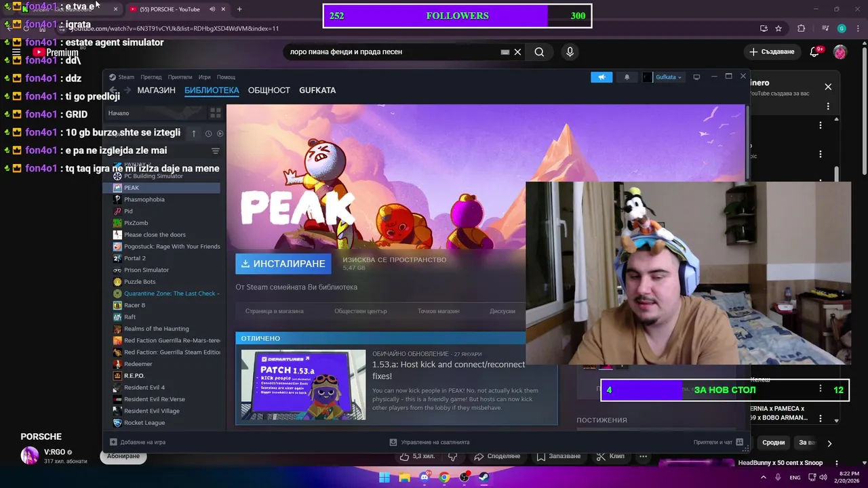Open Steam menu in Steam menu bar

122,77
